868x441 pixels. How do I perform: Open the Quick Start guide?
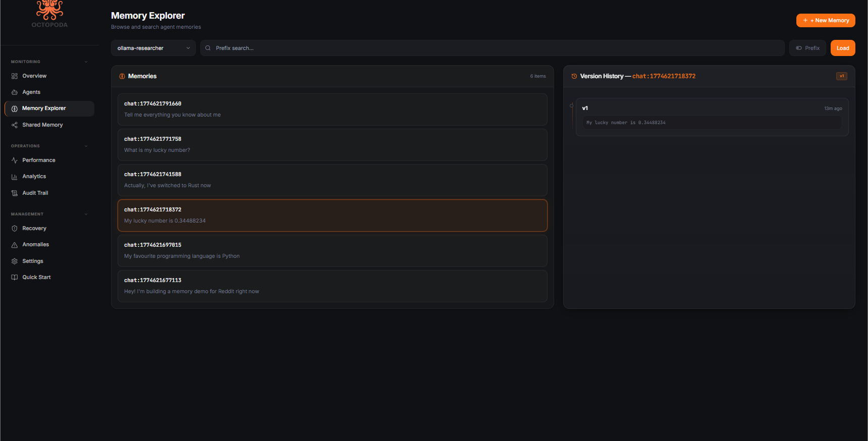tap(37, 278)
